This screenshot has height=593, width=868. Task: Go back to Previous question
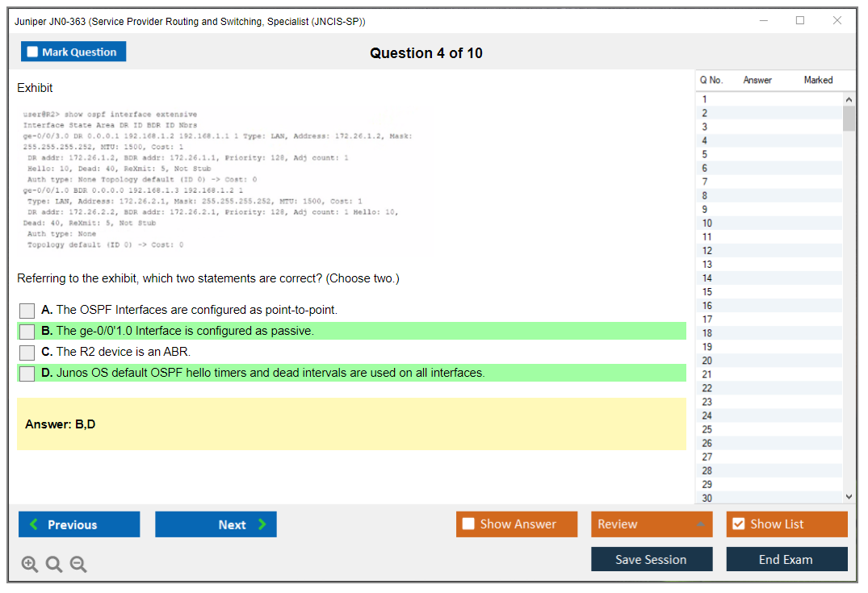coord(79,524)
